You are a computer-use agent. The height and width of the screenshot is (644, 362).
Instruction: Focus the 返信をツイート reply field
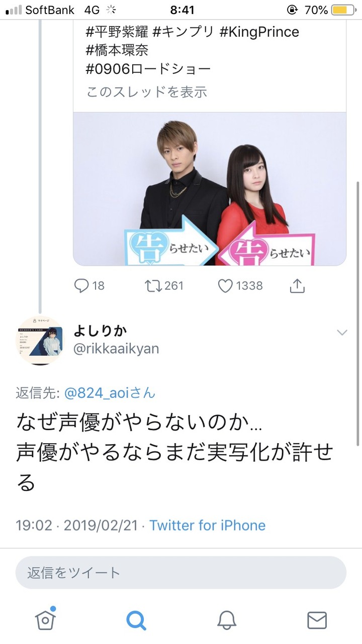click(x=181, y=573)
